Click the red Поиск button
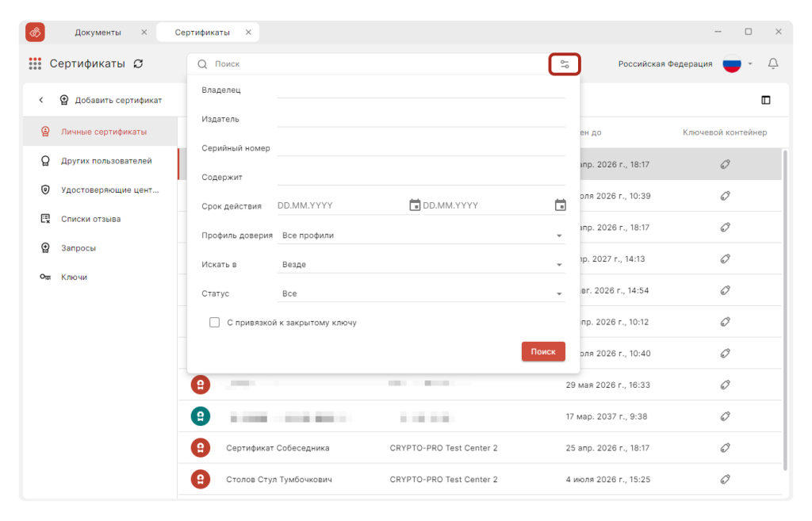This screenshot has height=521, width=812. (543, 351)
